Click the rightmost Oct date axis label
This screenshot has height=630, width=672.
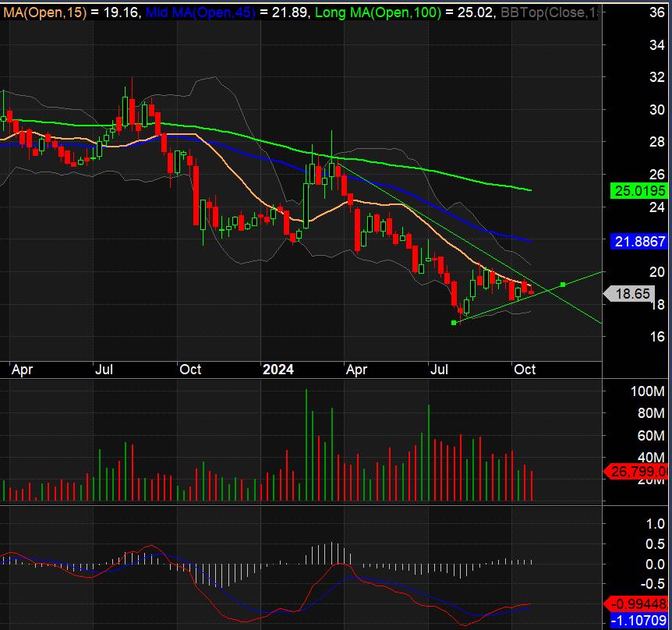(525, 370)
